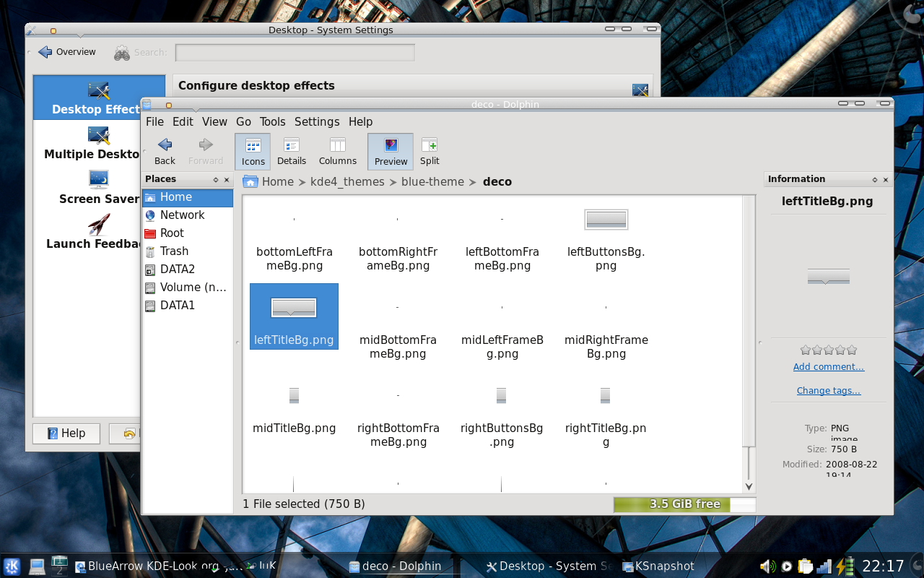Viewport: 924px width, 578px height.
Task: Open Trash in the Places panel
Action: [x=188, y=251]
